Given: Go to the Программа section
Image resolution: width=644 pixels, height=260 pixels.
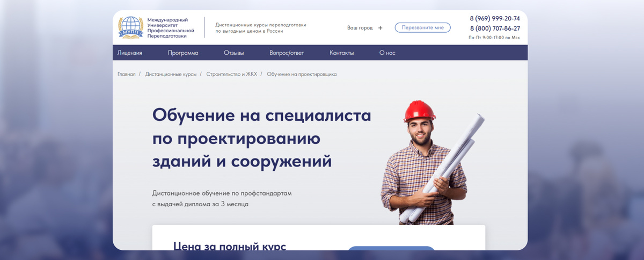Looking at the screenshot, I should tap(183, 53).
